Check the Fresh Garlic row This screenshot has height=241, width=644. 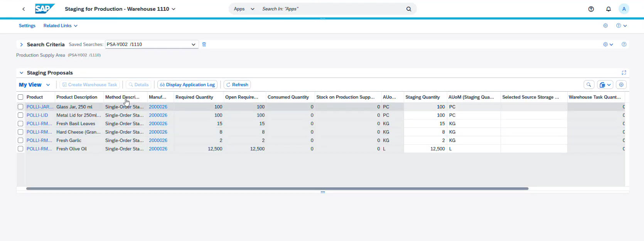click(x=20, y=141)
